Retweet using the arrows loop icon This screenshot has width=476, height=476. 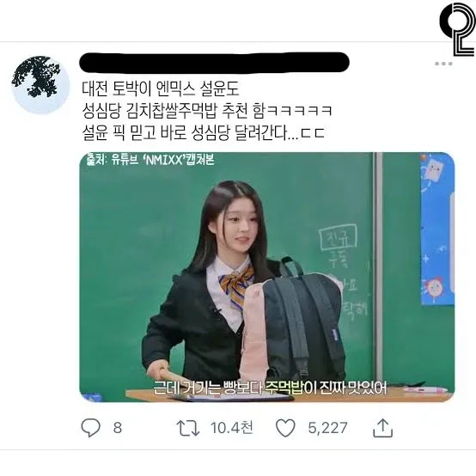click(188, 428)
